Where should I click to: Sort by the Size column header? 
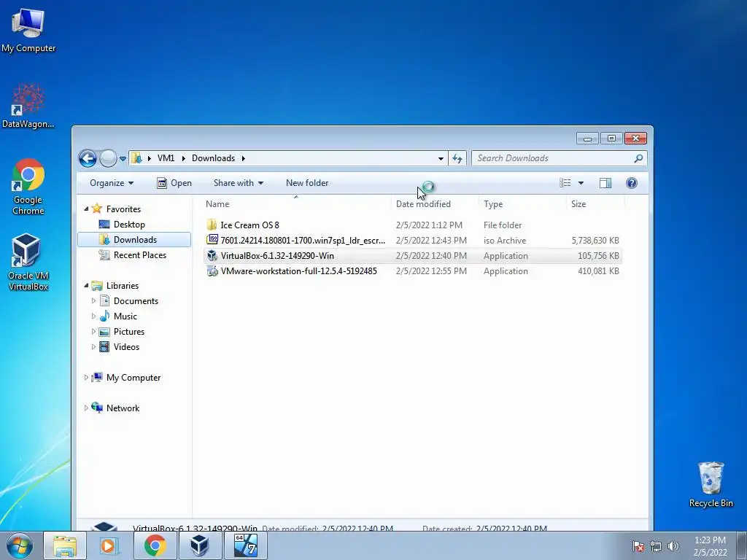595,204
